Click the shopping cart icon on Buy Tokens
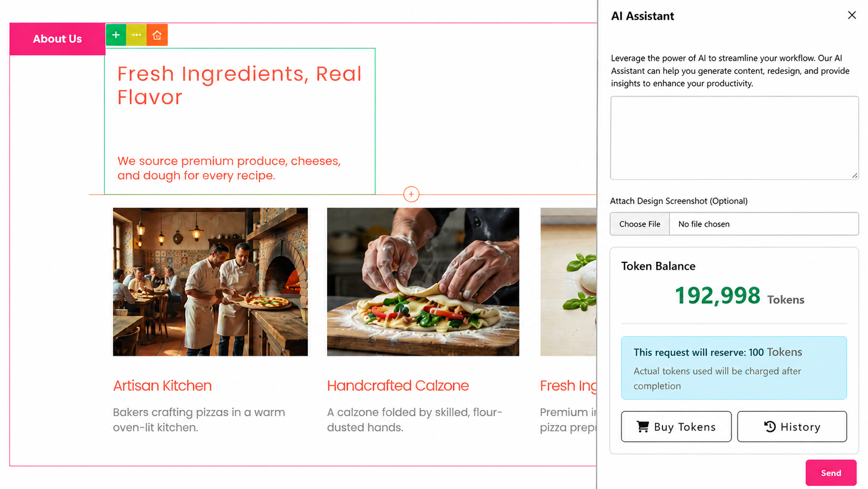 (643, 427)
